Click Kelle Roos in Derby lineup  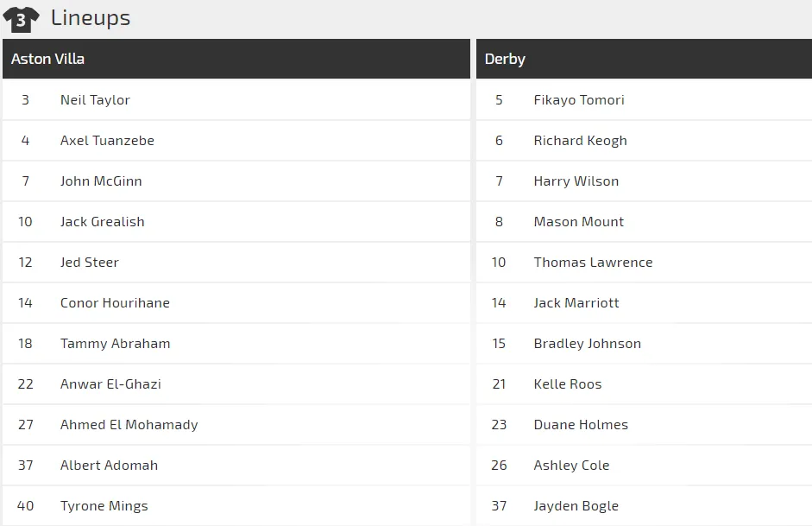567,384
